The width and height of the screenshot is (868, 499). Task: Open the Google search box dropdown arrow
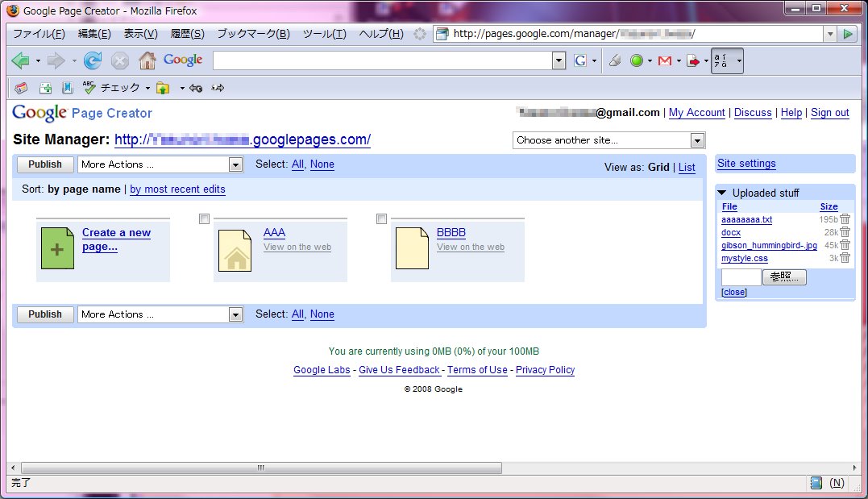(x=559, y=60)
